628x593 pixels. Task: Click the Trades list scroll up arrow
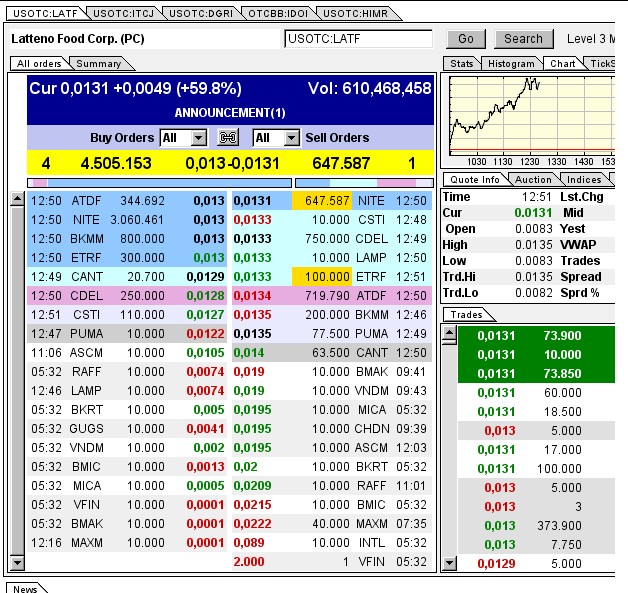[x=450, y=333]
